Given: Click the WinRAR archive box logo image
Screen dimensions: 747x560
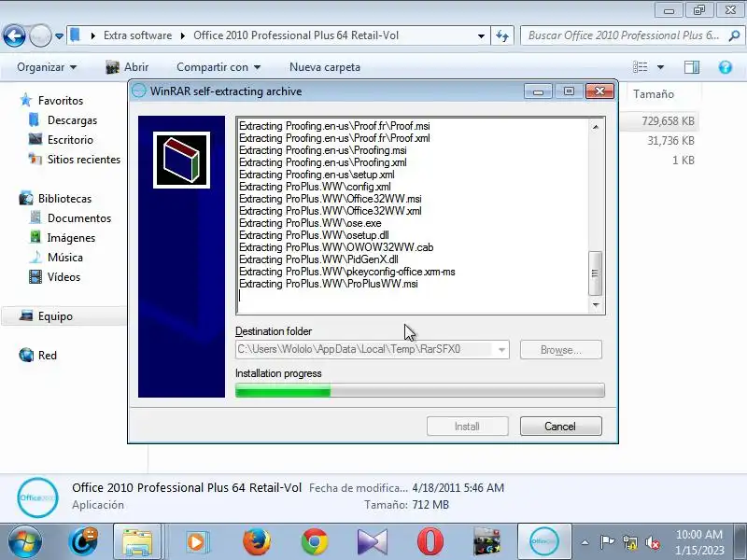Looking at the screenshot, I should 181,160.
